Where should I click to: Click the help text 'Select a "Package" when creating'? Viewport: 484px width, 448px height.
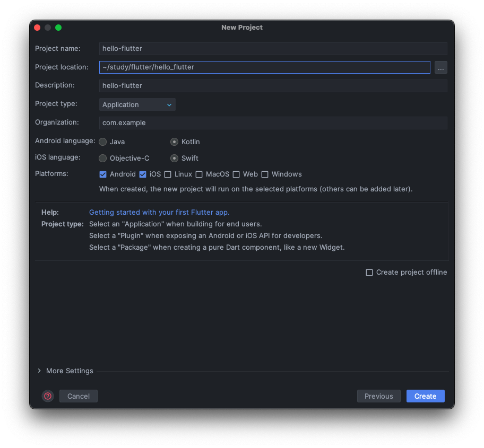tap(217, 248)
